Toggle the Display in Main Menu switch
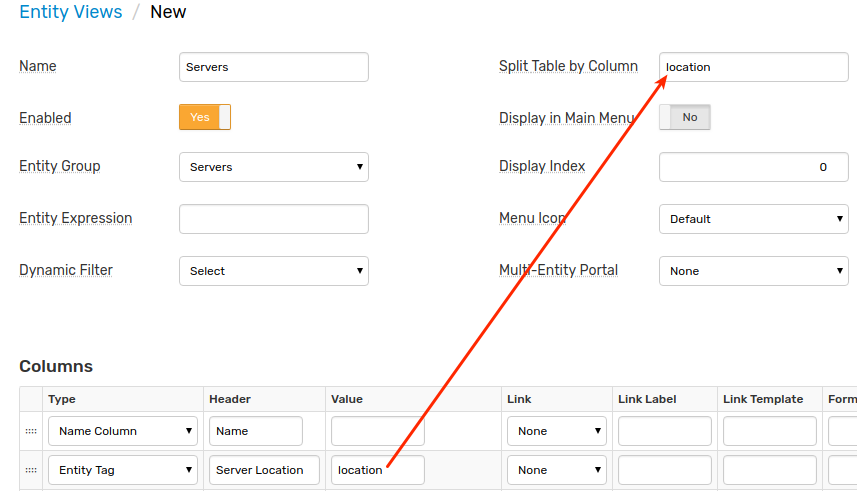 685,117
